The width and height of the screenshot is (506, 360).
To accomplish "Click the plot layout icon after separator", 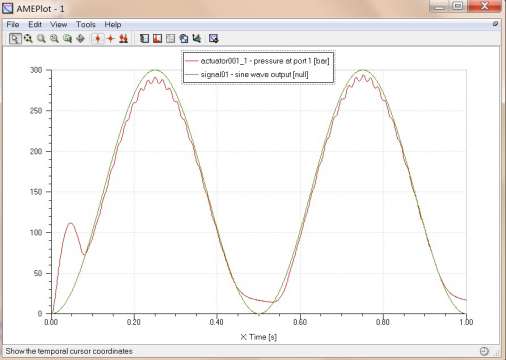I will 144,39.
